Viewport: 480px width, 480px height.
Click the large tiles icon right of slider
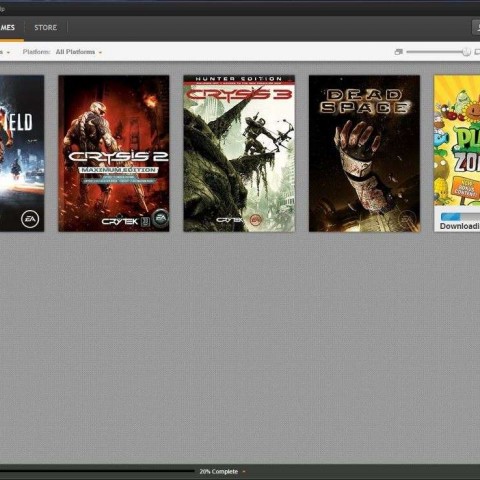tap(477, 52)
